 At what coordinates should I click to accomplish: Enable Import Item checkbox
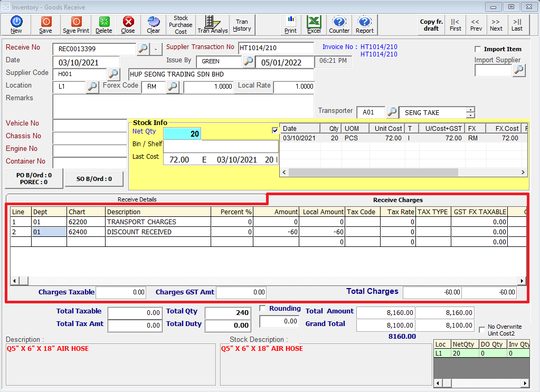[x=477, y=49]
